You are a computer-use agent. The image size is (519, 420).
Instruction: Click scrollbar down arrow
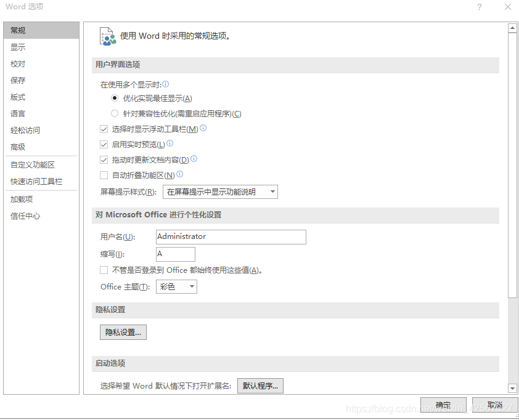tap(512, 388)
